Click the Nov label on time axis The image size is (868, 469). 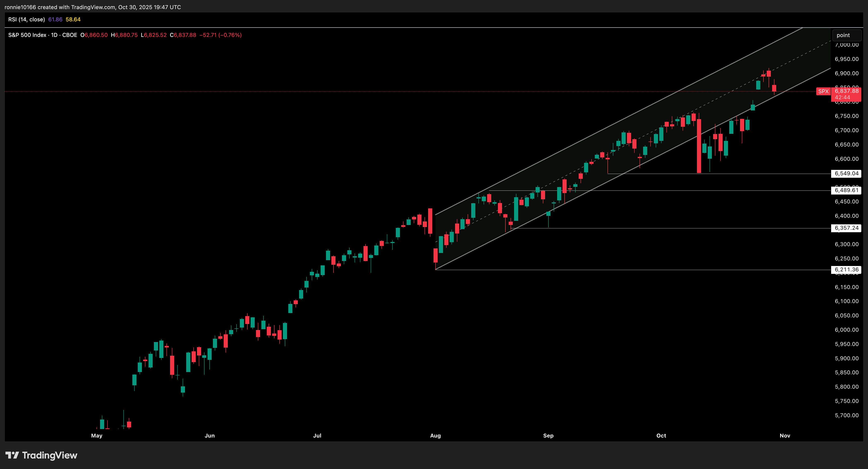(x=785, y=436)
